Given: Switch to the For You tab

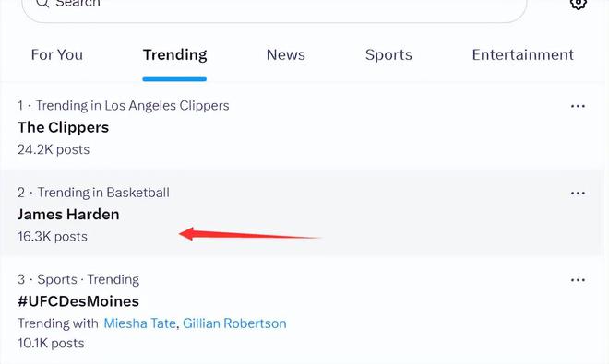Looking at the screenshot, I should click(57, 54).
